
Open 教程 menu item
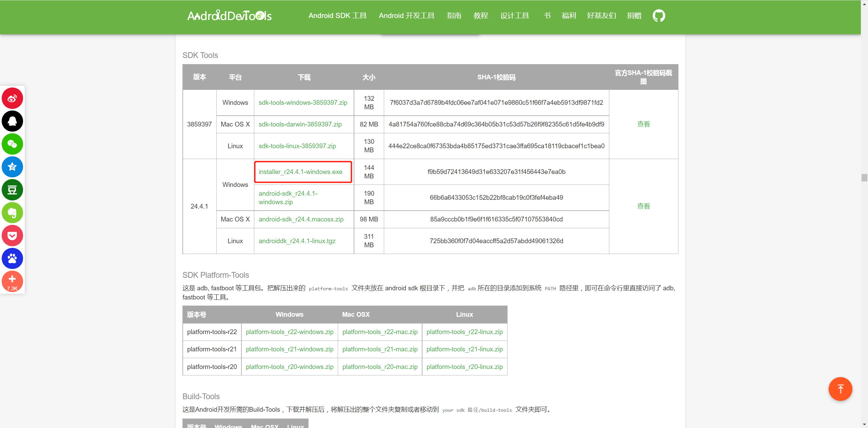[481, 16]
